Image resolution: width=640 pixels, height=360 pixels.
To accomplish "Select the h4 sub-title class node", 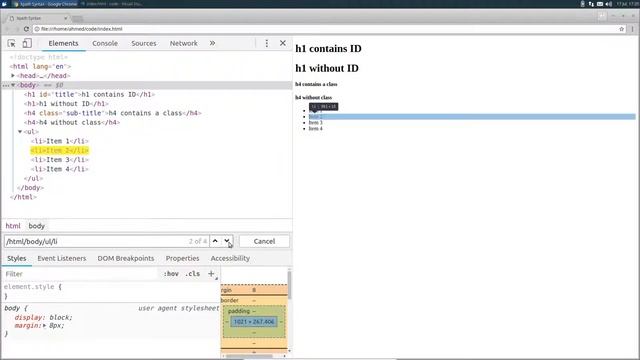I will [113, 113].
